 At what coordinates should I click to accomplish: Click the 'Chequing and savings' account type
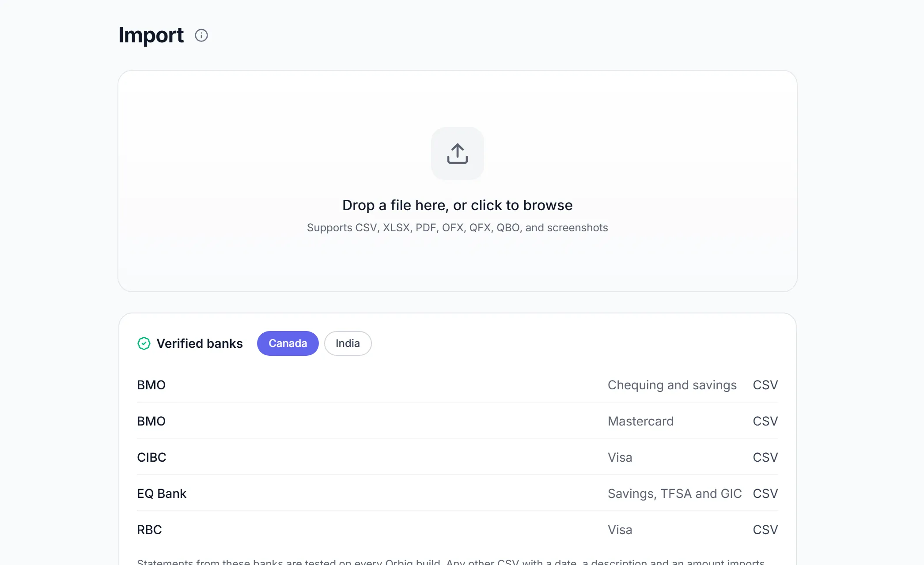pos(672,385)
